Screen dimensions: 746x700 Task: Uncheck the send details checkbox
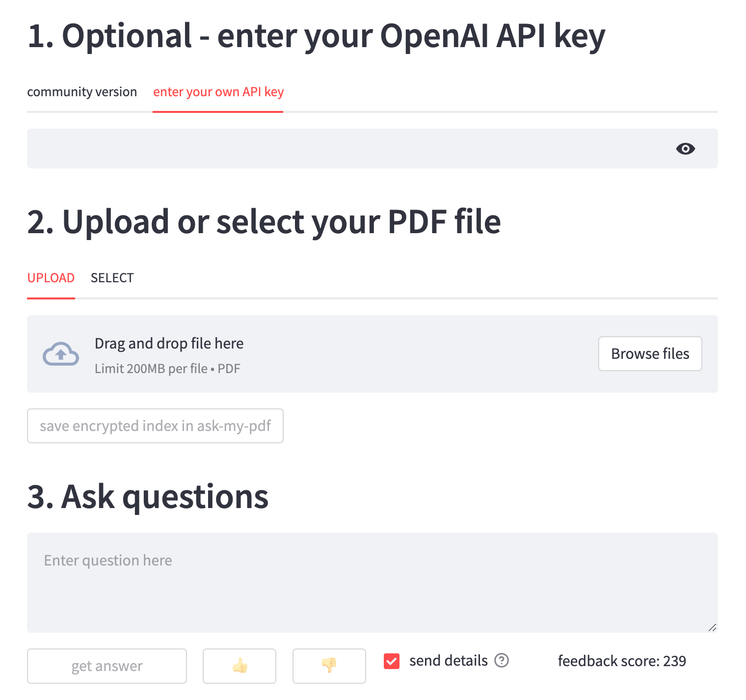click(x=391, y=661)
